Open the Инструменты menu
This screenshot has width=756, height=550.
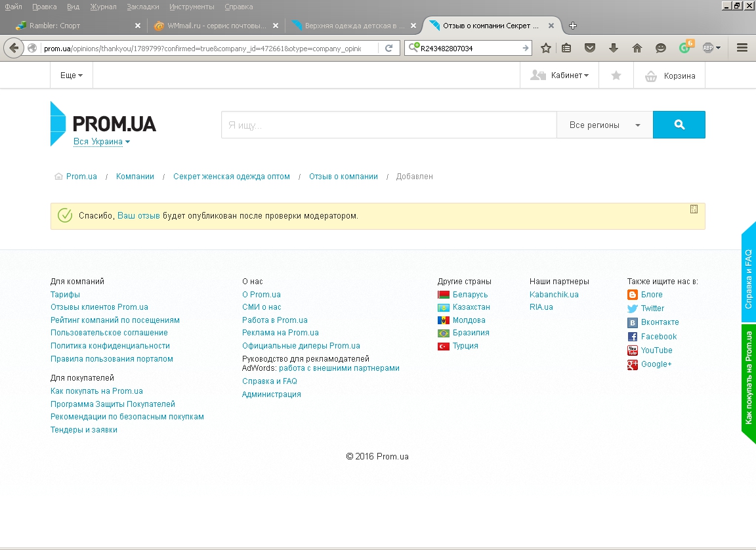(192, 7)
